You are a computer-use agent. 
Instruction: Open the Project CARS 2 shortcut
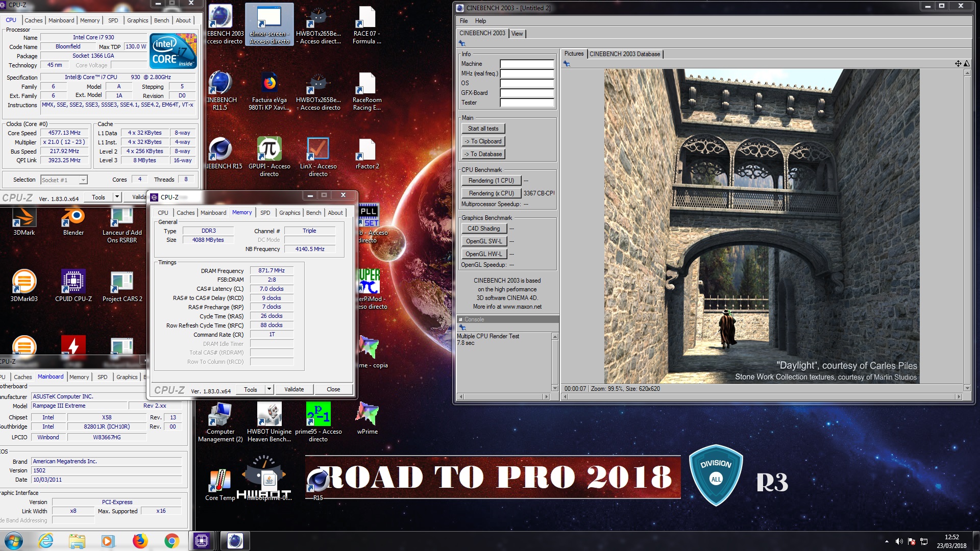[x=122, y=286]
